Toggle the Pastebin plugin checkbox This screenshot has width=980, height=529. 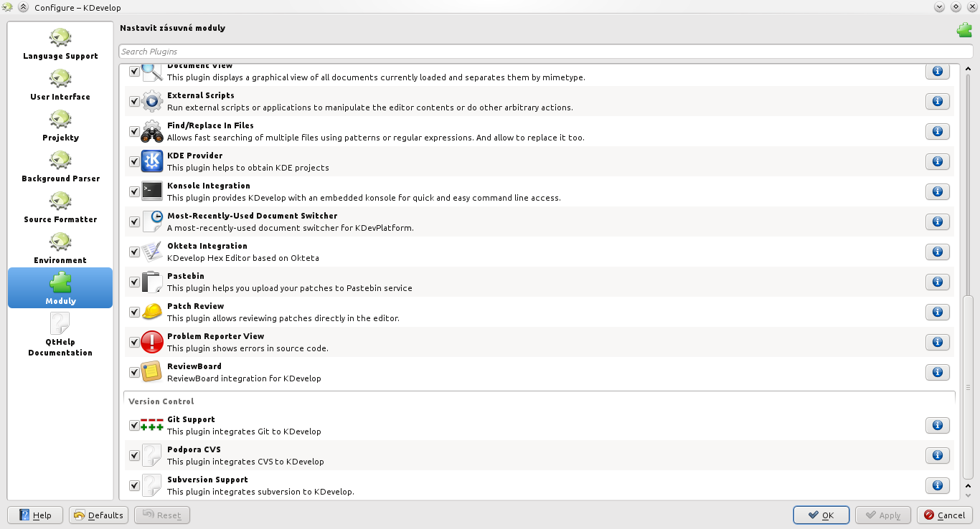[x=134, y=282]
